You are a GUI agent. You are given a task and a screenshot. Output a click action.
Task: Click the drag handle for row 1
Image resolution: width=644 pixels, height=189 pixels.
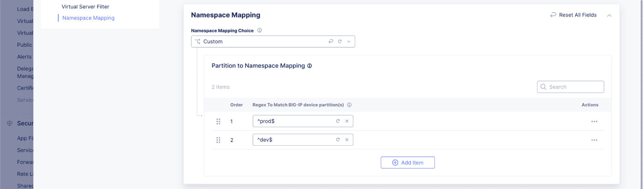(218, 121)
